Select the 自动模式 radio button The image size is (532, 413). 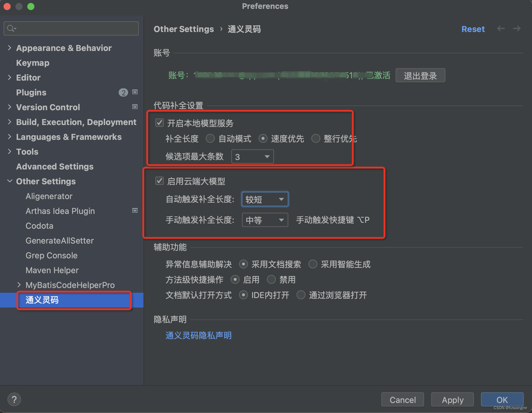pyautogui.click(x=210, y=138)
